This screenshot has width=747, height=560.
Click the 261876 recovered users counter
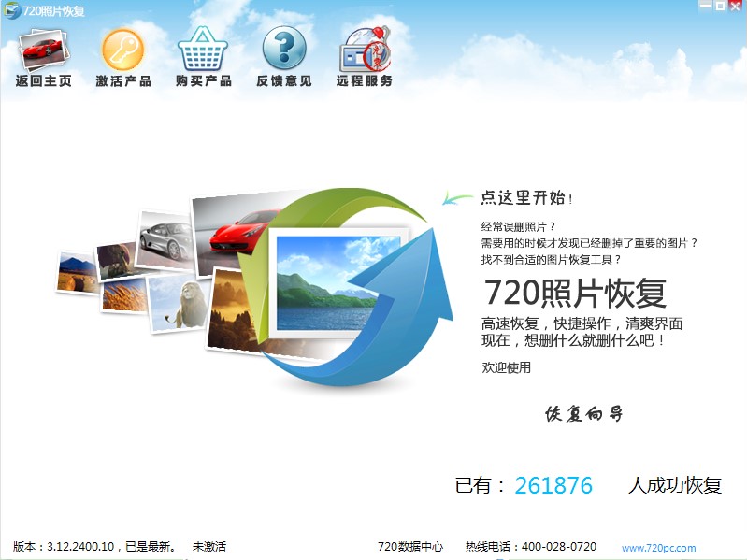[553, 486]
